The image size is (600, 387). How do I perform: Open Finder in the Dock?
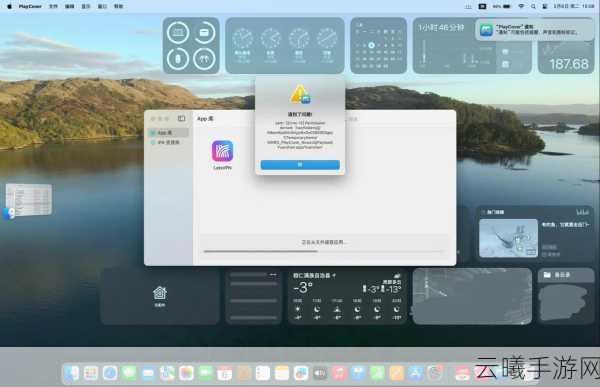click(72, 373)
